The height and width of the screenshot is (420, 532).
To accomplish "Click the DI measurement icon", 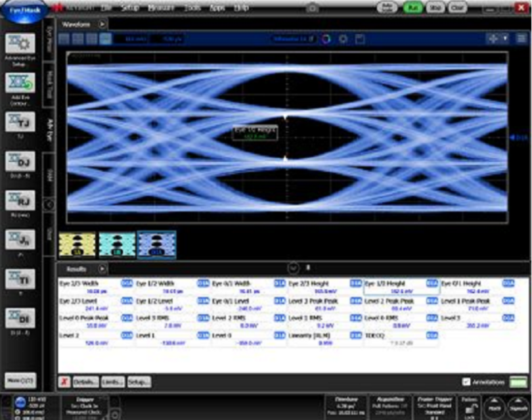I will click(x=20, y=317).
